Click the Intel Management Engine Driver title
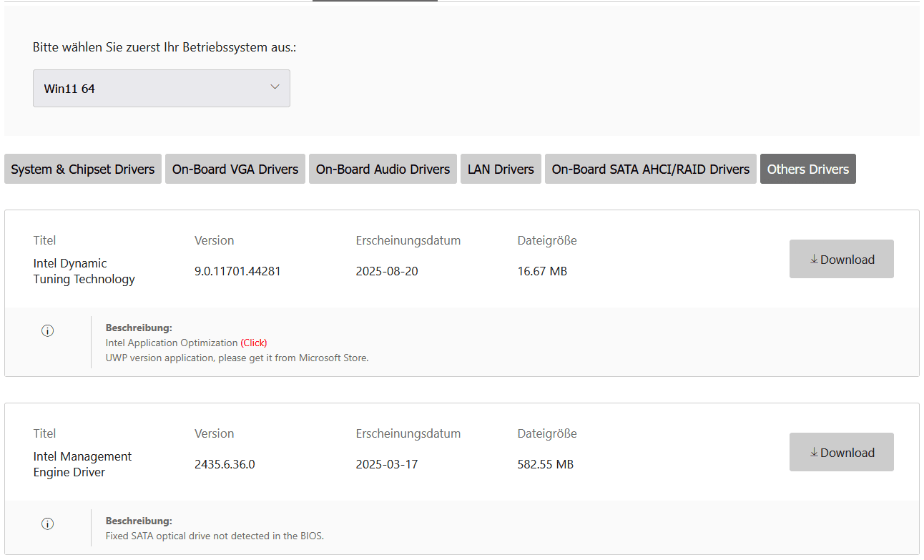924x560 pixels. pyautogui.click(x=82, y=464)
